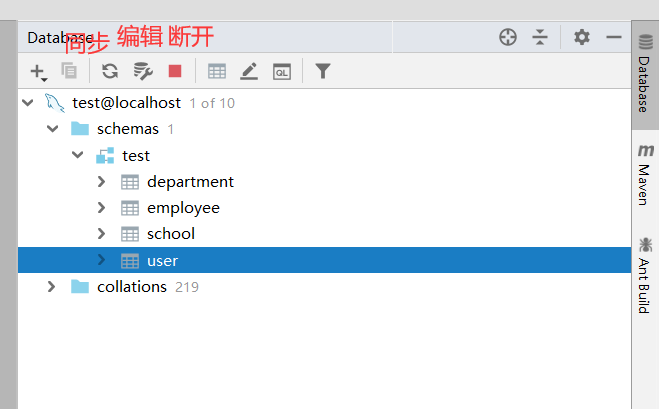Select the collations label
Viewport: 659px width, 409px height.
pyautogui.click(x=132, y=287)
